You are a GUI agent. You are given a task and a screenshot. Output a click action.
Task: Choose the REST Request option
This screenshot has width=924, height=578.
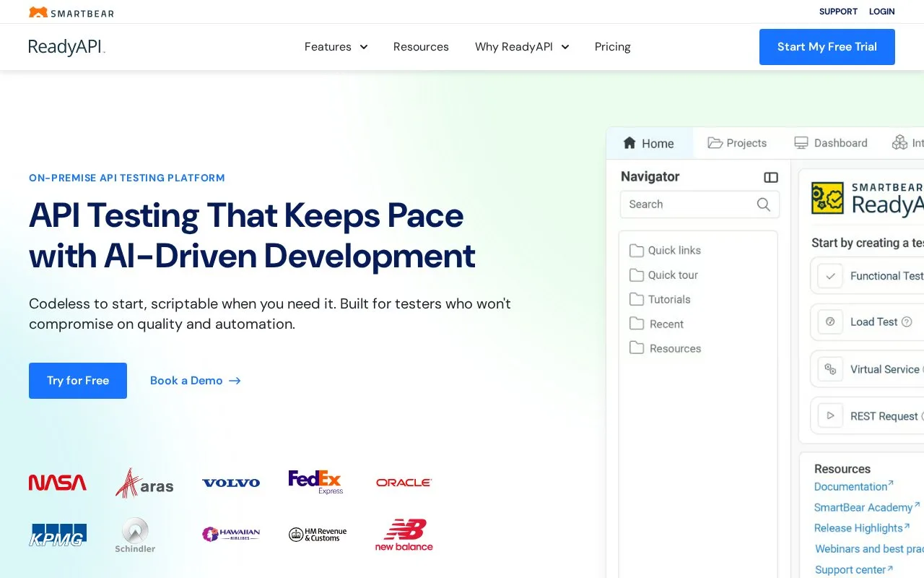click(x=868, y=416)
